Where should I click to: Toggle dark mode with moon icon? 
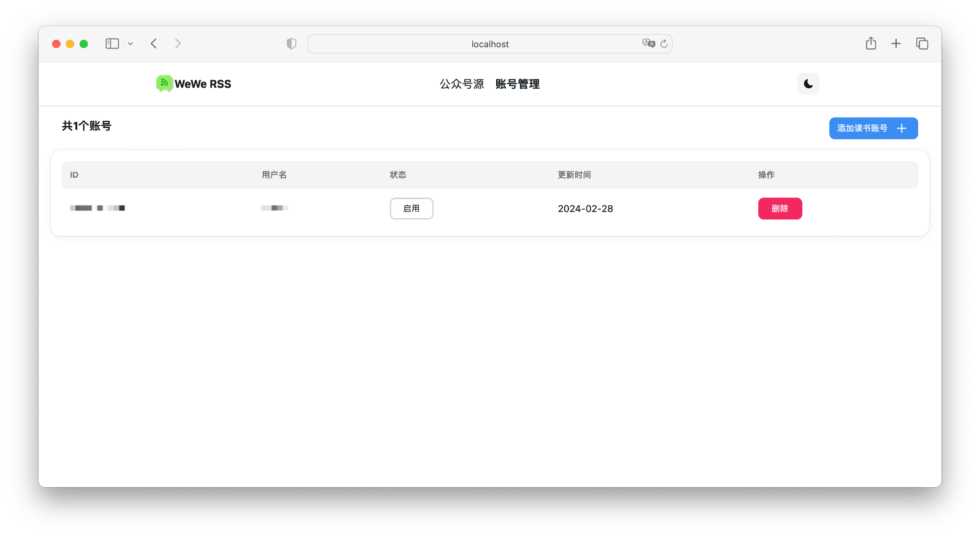[x=808, y=84]
